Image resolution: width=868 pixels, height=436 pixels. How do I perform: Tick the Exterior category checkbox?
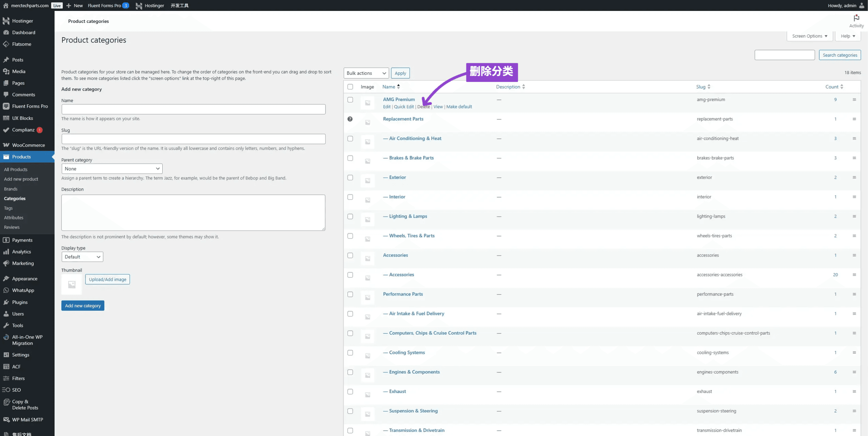click(350, 177)
